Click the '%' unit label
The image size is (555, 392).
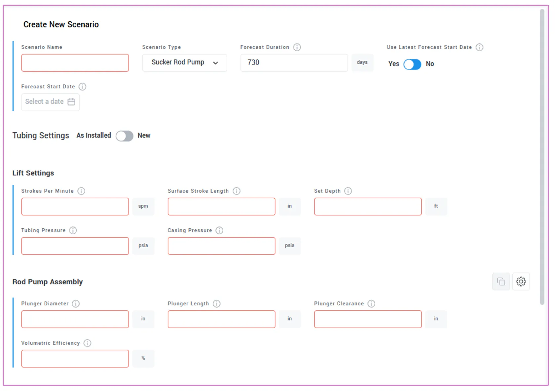pos(143,358)
